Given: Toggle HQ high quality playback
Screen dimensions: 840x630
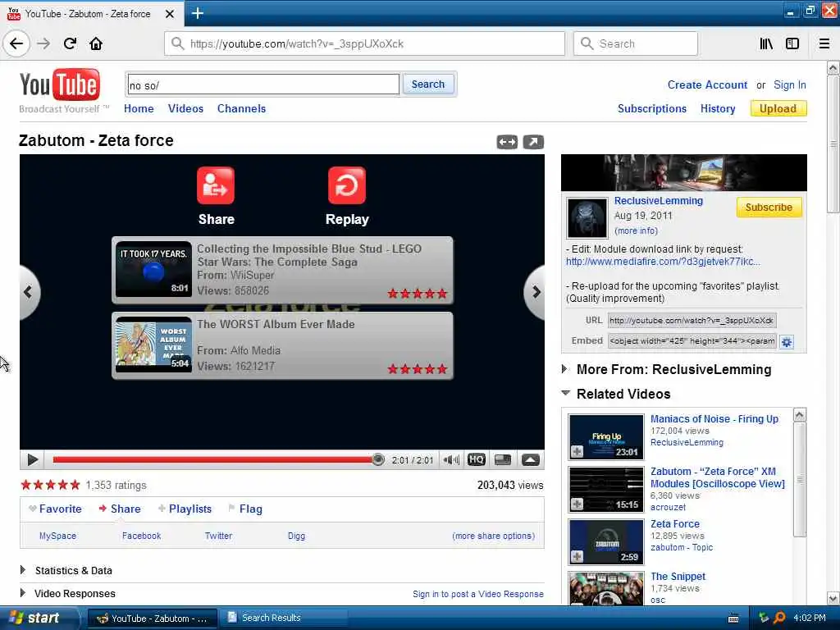Looking at the screenshot, I should point(477,459).
